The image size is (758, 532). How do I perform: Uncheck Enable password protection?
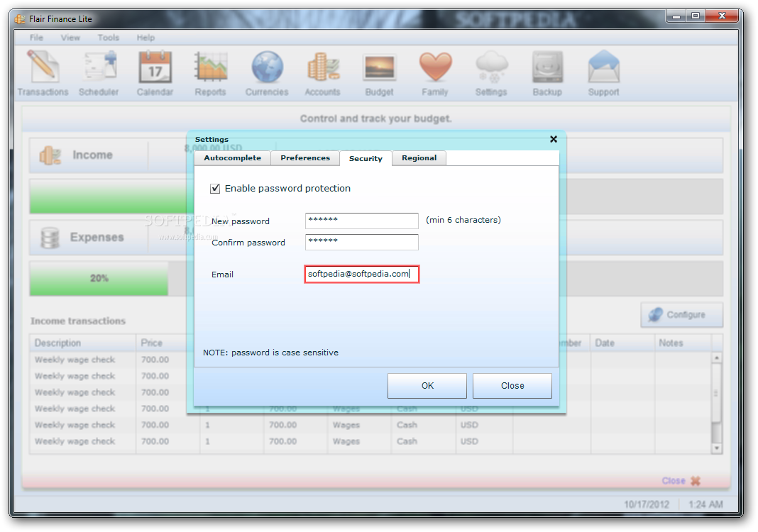pyautogui.click(x=215, y=189)
